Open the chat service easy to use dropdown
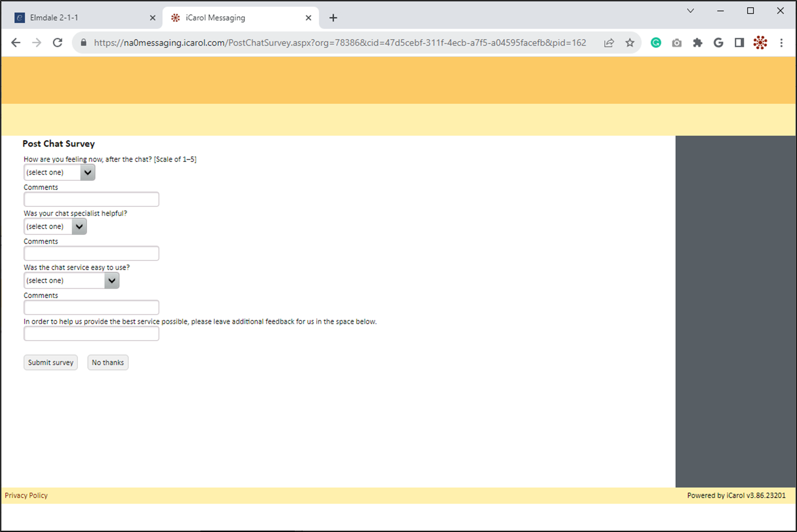 coord(71,281)
